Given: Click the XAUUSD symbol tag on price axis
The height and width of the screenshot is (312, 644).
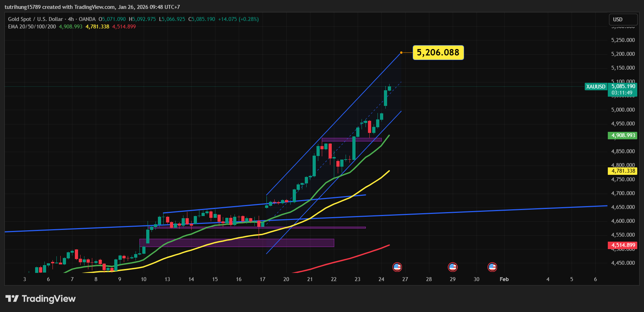Looking at the screenshot, I should pos(596,87).
